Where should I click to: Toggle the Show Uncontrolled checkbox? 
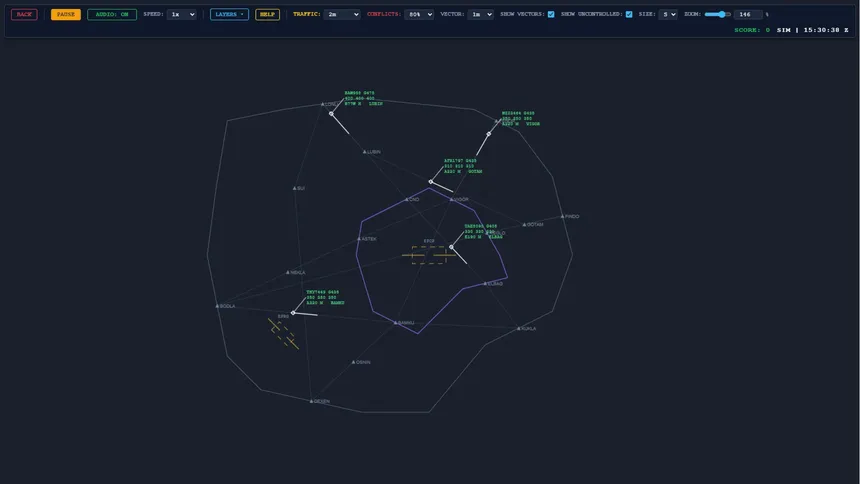(629, 15)
